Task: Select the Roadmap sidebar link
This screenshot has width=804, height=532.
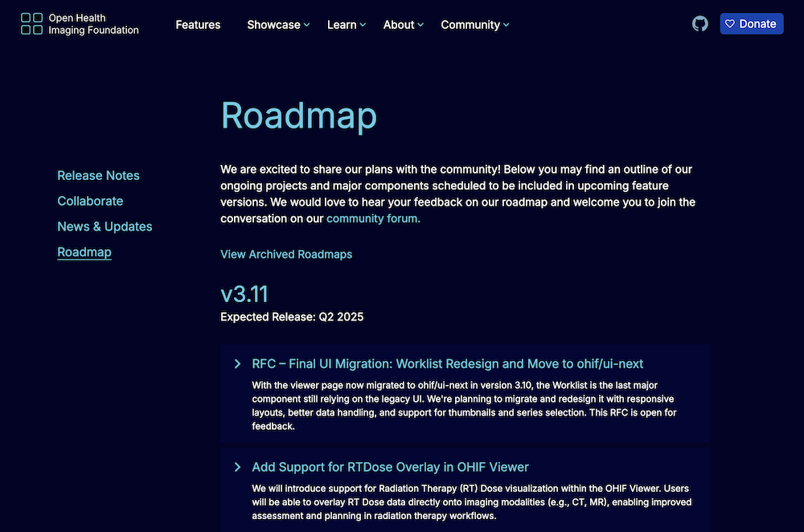Action: click(x=84, y=252)
